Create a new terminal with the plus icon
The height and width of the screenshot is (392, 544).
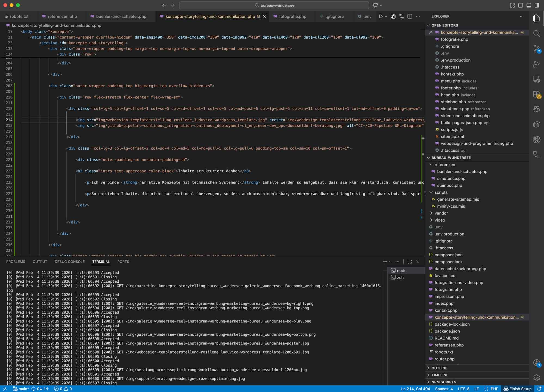coord(384,262)
